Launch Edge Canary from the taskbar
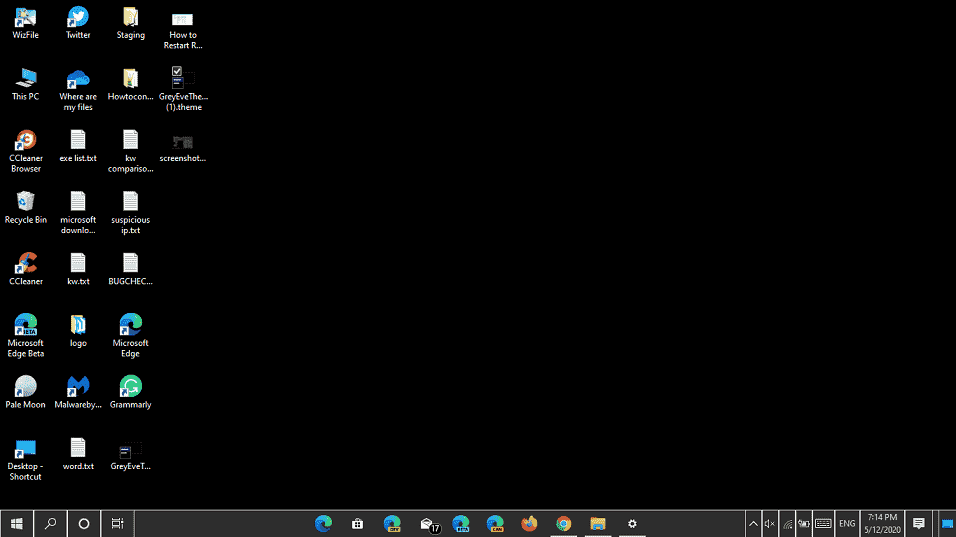The height and width of the screenshot is (537, 956). [495, 524]
